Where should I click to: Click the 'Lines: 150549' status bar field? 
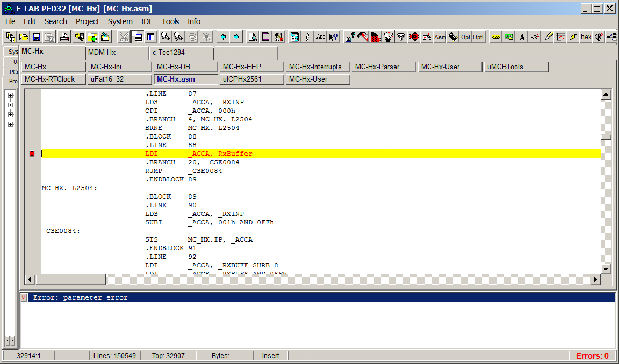pyautogui.click(x=114, y=356)
